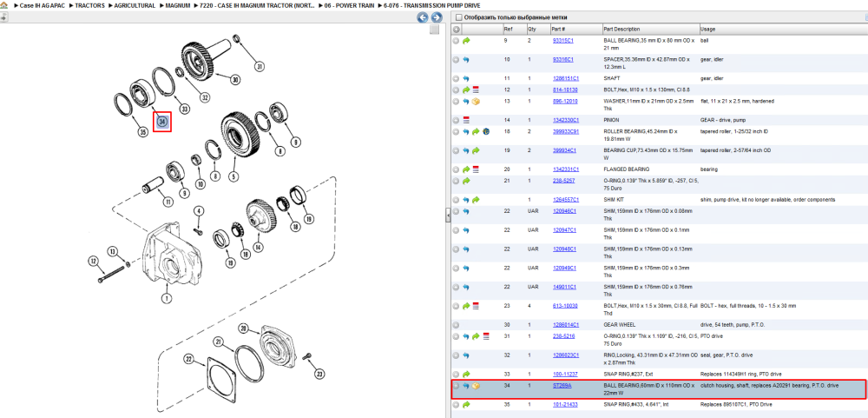This screenshot has height=418, width=868.
Task: Click the small square button above diagram corner
Action: 435,30
